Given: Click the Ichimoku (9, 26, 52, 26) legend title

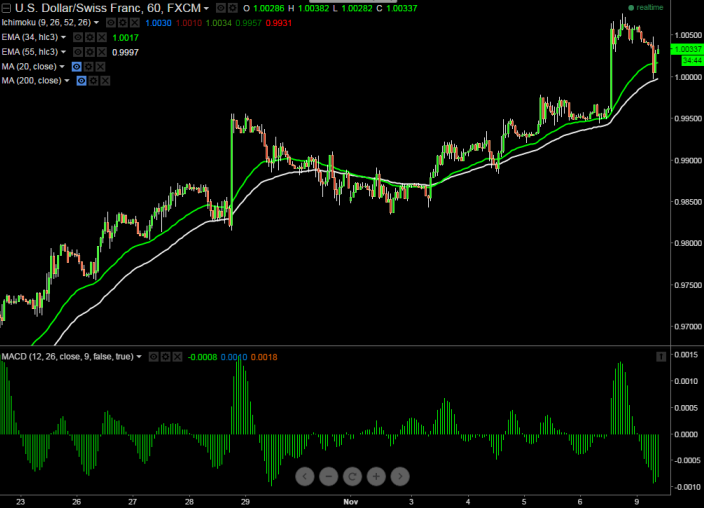Looking at the screenshot, I should 46,22.
